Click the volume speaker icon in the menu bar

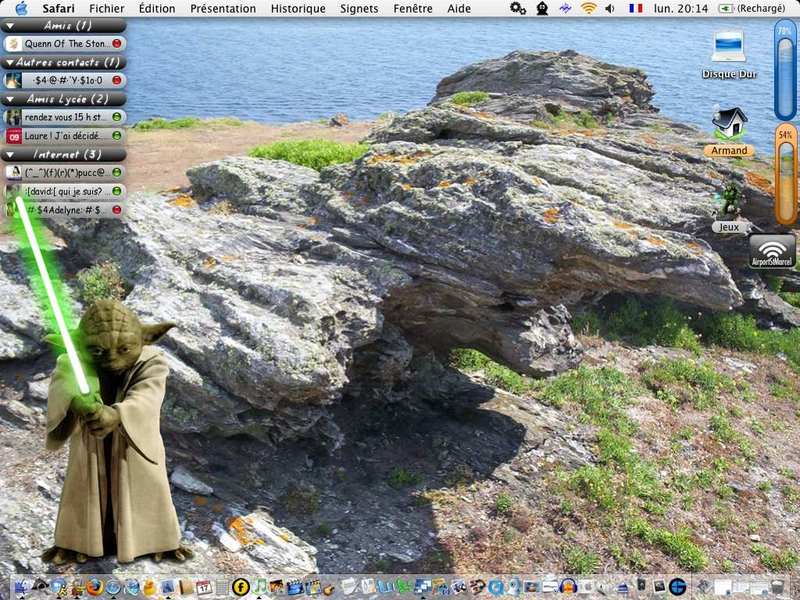[x=610, y=8]
